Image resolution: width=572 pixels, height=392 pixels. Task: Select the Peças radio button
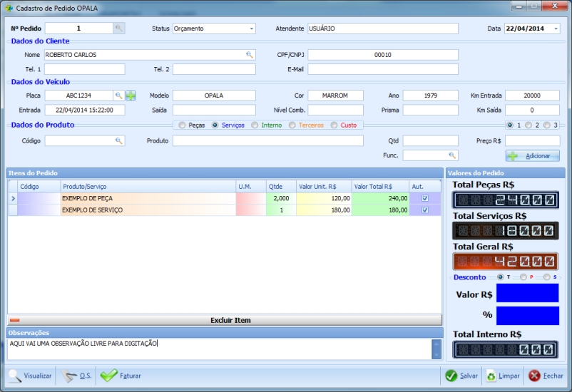(182, 125)
